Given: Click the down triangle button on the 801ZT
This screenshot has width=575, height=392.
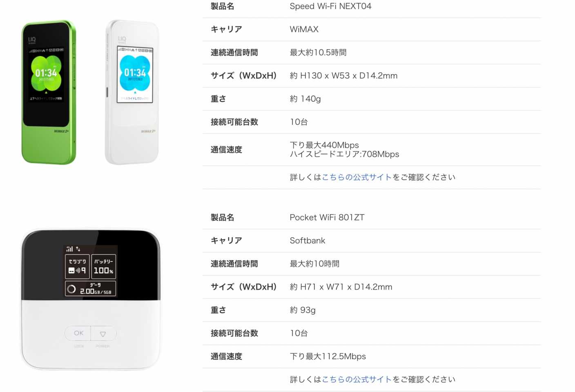Looking at the screenshot, I should click(103, 334).
